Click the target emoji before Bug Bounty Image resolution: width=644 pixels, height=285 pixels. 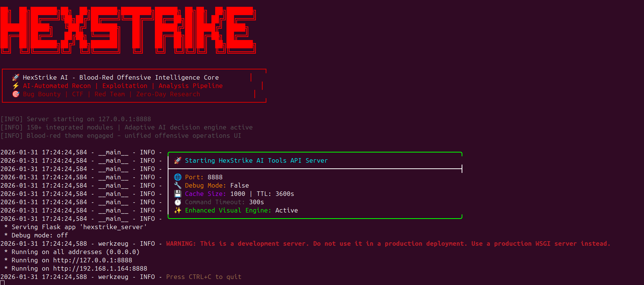15,94
